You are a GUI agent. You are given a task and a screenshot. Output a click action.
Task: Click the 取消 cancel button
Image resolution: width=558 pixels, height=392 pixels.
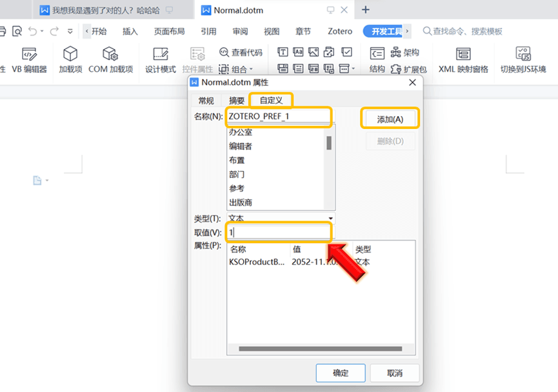coord(395,373)
